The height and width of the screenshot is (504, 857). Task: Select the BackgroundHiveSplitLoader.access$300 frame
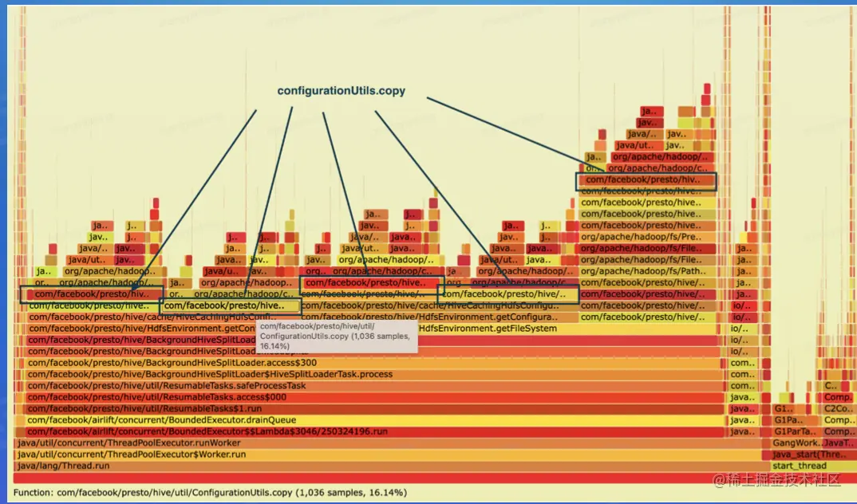[372, 363]
